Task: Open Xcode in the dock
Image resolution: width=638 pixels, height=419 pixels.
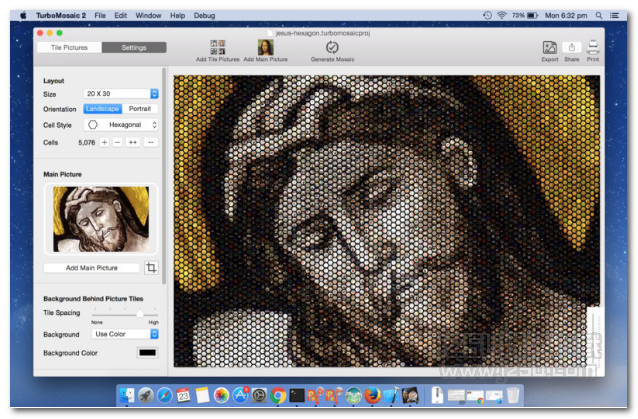Action: pyautogui.click(x=391, y=395)
